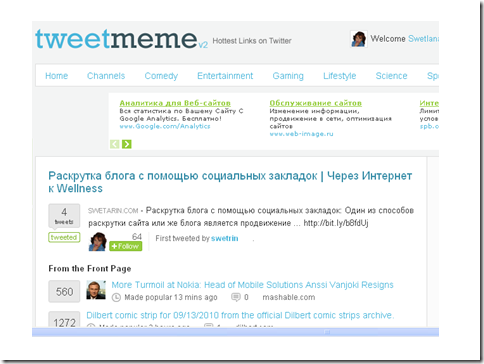This screenshot has height=364, width=484.
Task: Click the 4 tweets counter box
Action: pos(64,216)
